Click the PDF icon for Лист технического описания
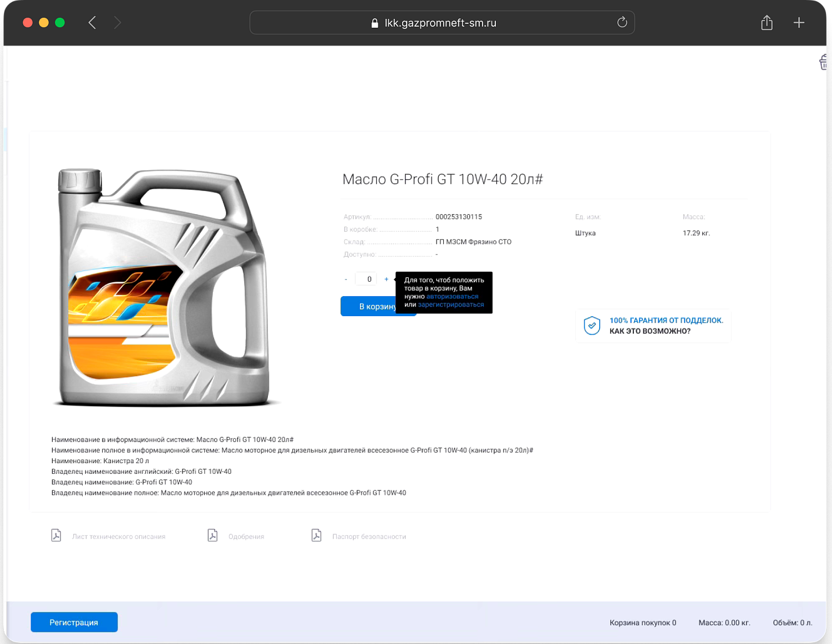 pos(56,535)
